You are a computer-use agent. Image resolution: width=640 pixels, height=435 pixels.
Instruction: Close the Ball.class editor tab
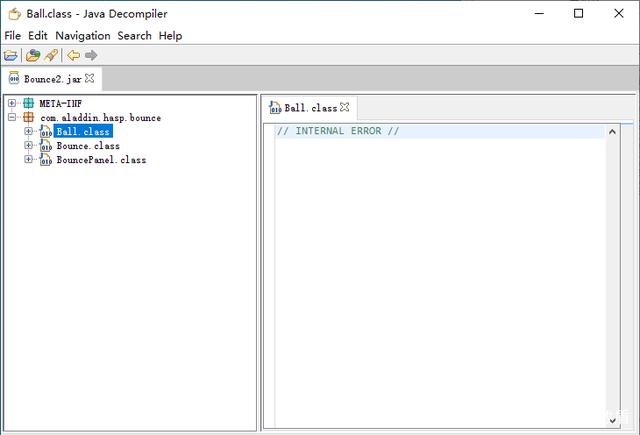345,107
